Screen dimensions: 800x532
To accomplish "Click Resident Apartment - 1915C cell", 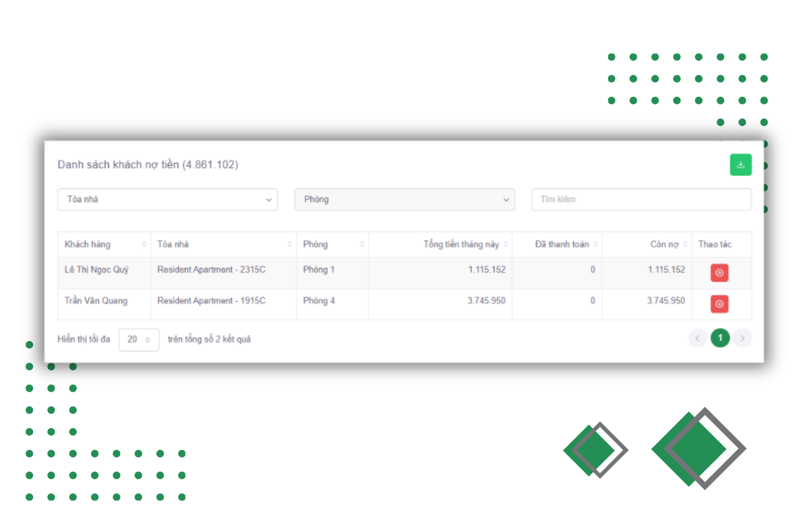I will point(211,301).
